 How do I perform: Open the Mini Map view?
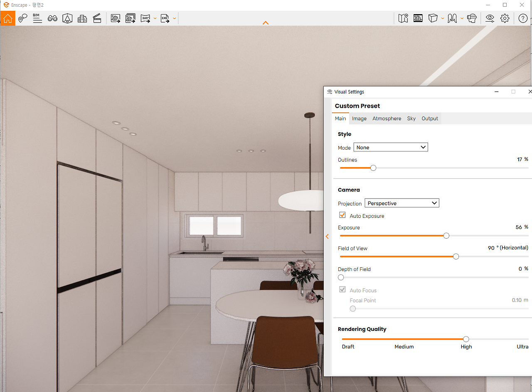(x=403, y=18)
